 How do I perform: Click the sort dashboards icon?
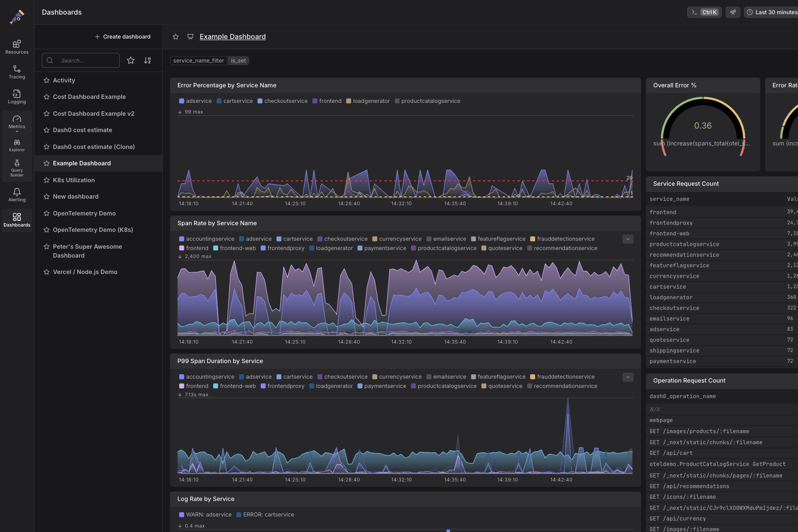coord(148,60)
